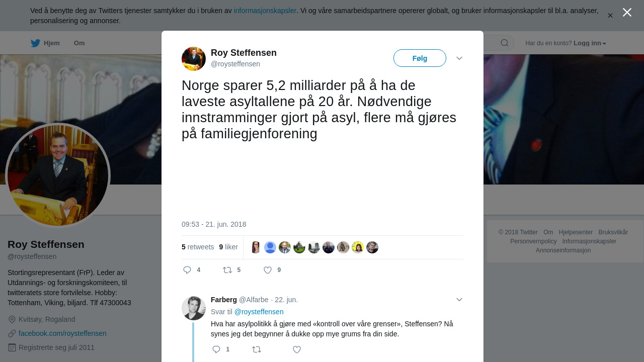Dismiss the cookie notice small x

(610, 16)
